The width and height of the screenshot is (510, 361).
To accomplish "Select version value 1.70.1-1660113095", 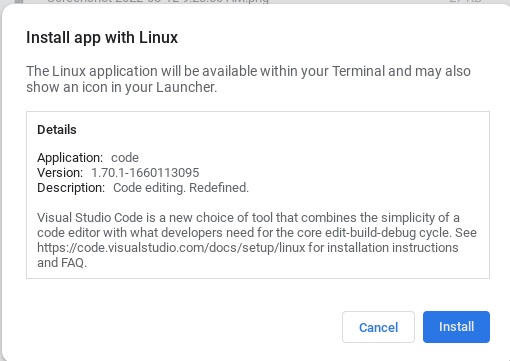I will coord(145,173).
